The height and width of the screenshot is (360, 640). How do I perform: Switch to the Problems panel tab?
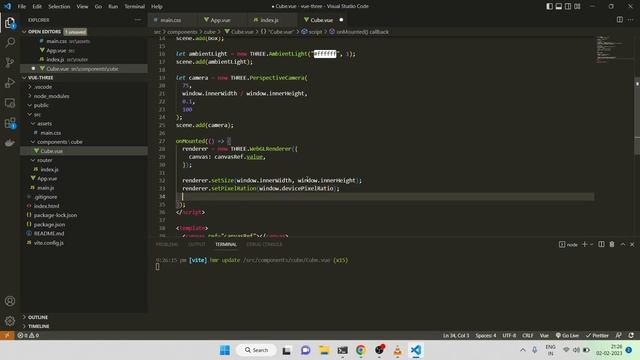[167, 244]
